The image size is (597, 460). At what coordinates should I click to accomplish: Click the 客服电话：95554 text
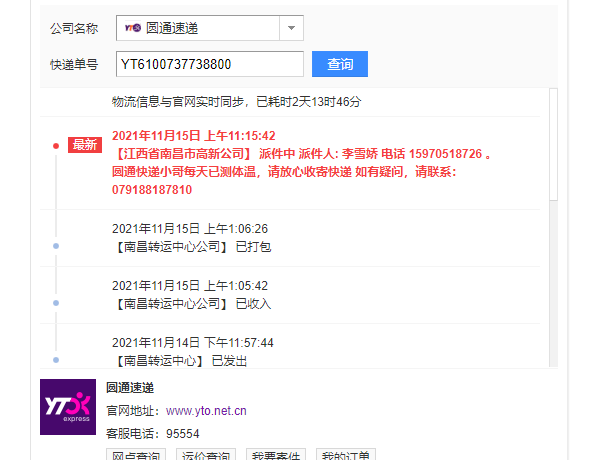coord(153,434)
